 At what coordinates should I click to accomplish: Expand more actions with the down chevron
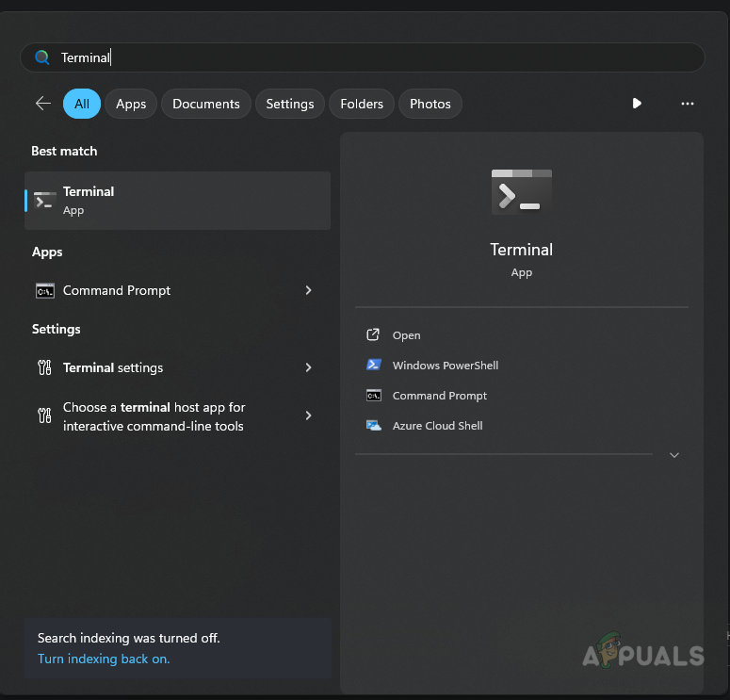[673, 455]
